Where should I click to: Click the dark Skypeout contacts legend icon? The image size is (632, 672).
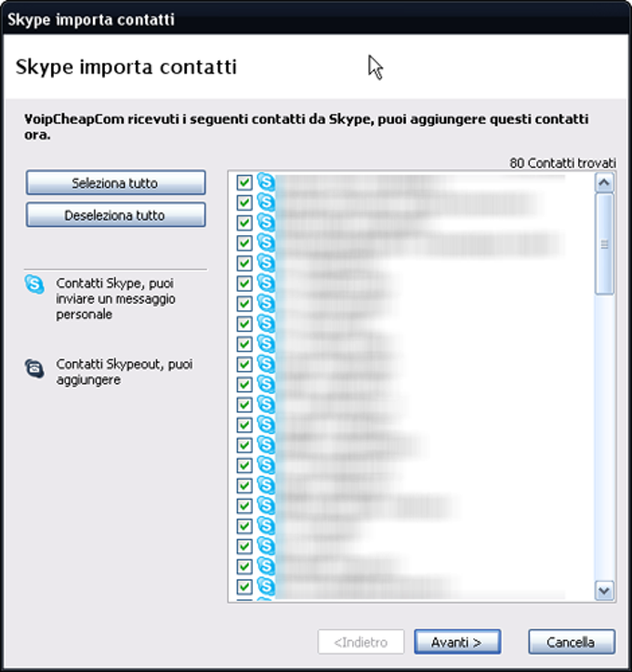34,368
